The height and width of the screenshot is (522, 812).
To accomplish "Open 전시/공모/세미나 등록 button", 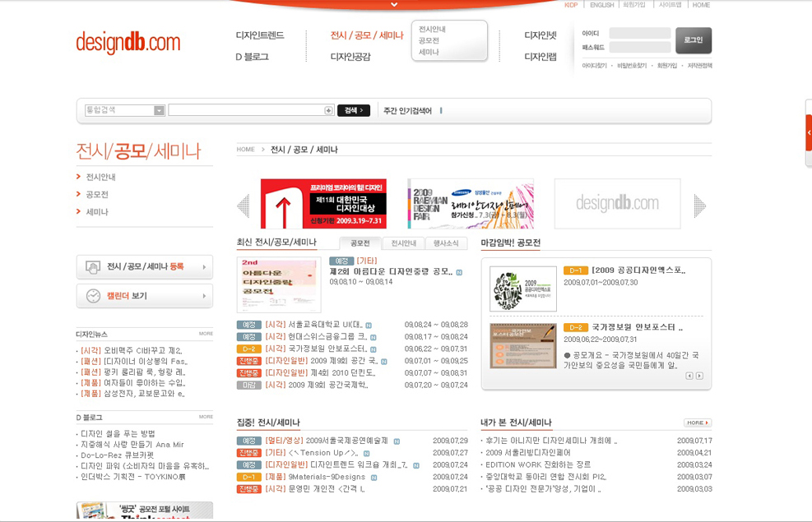I will [145, 267].
